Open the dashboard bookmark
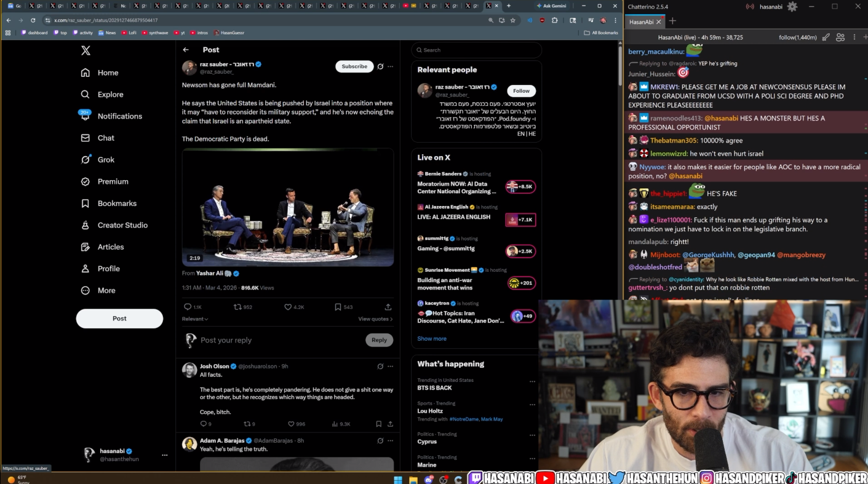Image resolution: width=868 pixels, height=484 pixels. tap(34, 33)
